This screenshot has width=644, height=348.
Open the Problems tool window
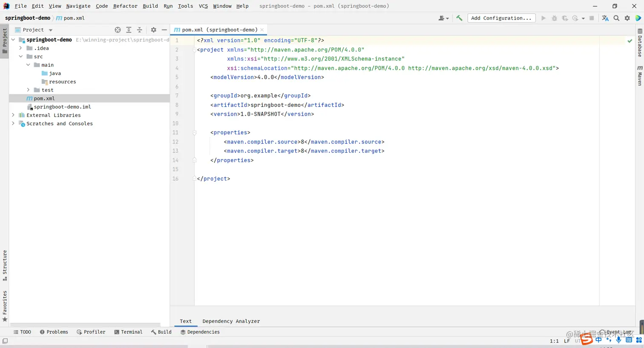(54, 332)
